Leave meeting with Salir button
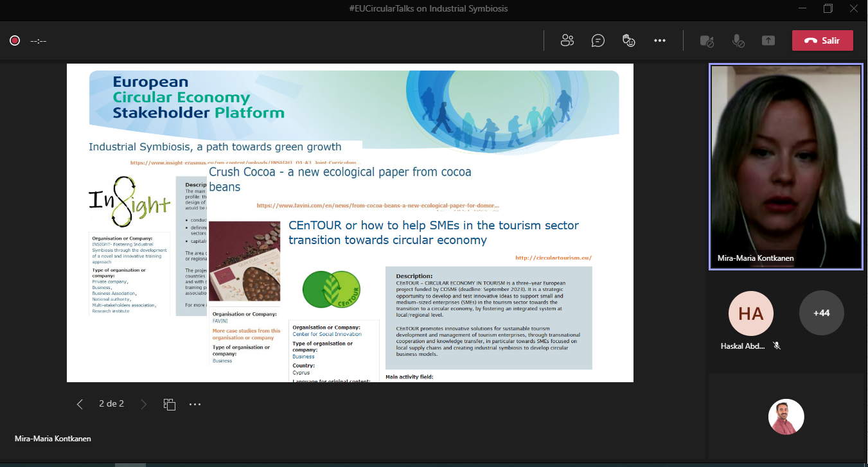868x467 pixels. click(x=822, y=40)
